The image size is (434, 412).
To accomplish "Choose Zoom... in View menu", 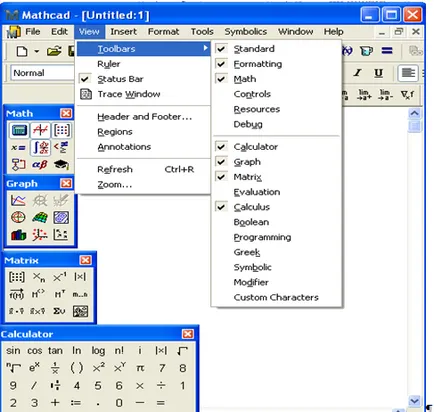I will [x=144, y=184].
